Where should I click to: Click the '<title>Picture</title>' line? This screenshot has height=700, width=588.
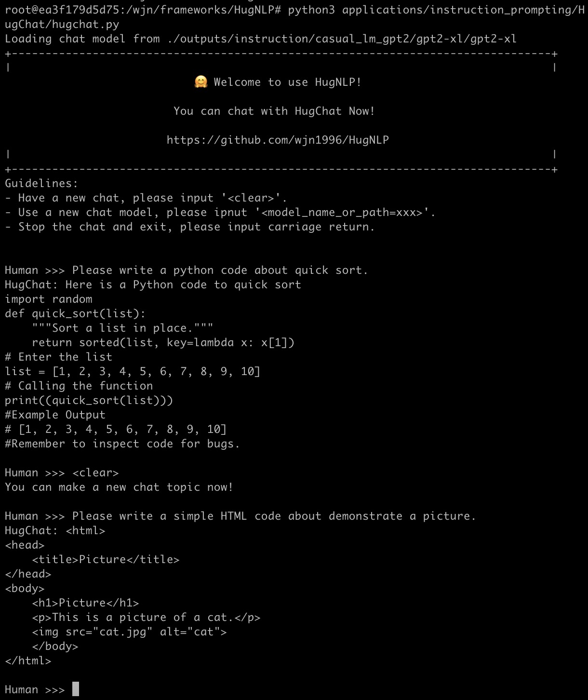click(x=106, y=560)
